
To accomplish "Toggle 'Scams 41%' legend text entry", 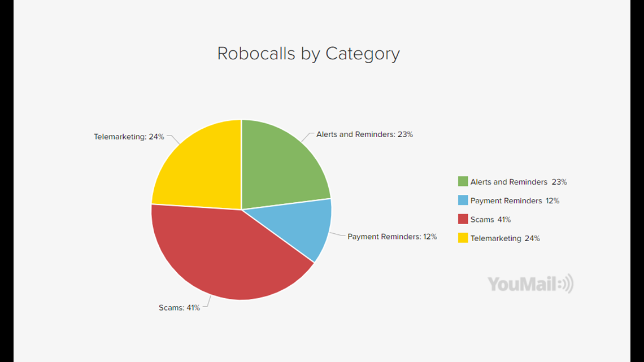I will (490, 220).
